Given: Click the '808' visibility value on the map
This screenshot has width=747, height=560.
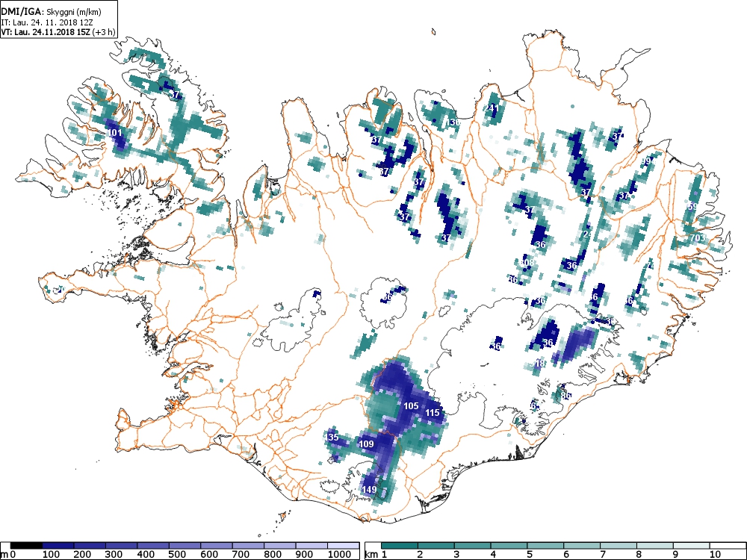Looking at the screenshot, I should point(527,263).
